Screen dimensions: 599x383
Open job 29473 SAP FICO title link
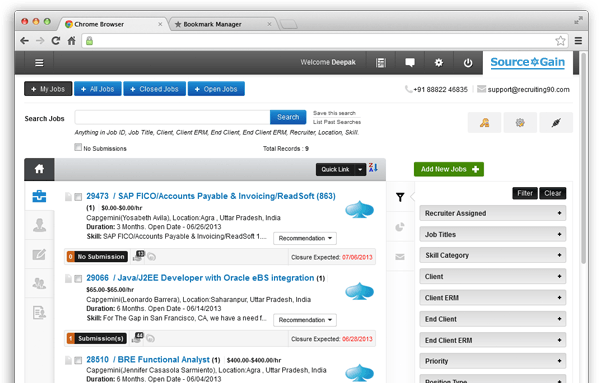(211, 196)
